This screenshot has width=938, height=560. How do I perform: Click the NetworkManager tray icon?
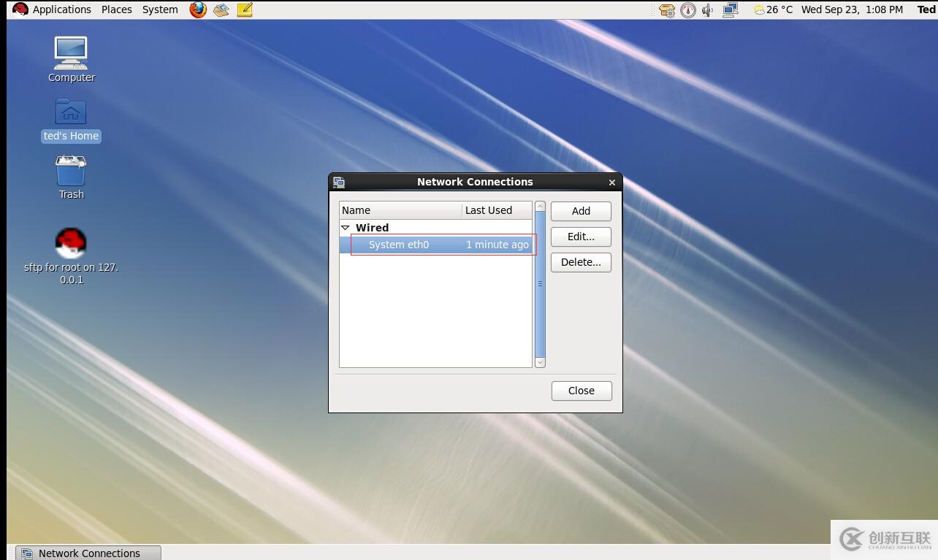click(x=730, y=10)
